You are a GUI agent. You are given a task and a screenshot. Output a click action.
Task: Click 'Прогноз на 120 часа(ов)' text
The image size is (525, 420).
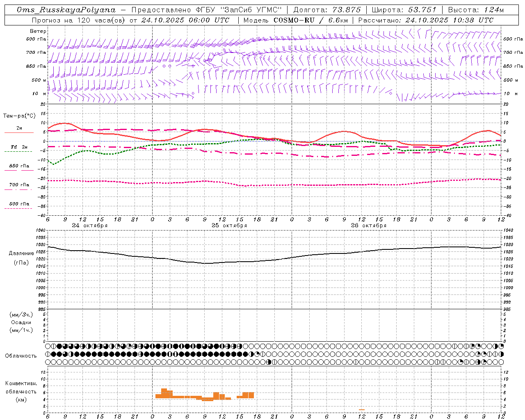tap(79, 20)
